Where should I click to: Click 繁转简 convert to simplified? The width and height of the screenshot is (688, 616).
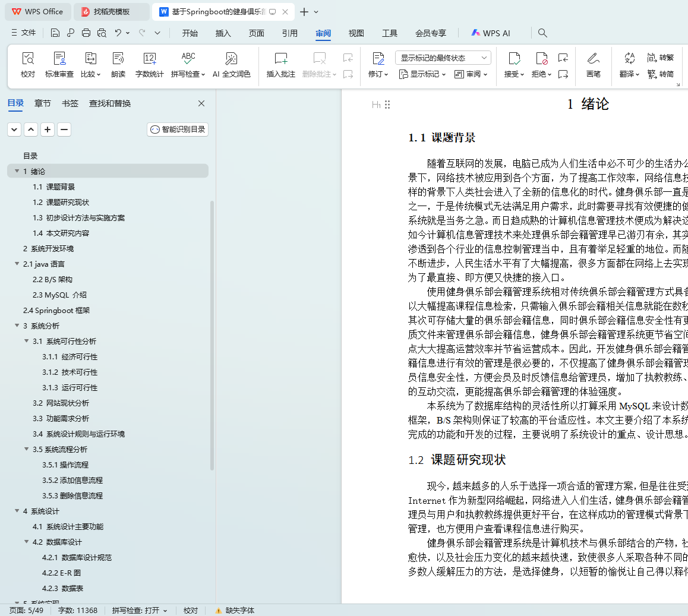pos(660,74)
